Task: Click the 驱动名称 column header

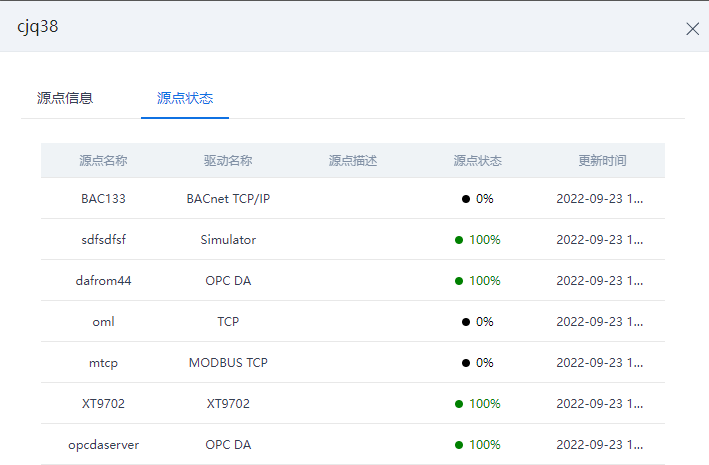Action: (x=228, y=161)
